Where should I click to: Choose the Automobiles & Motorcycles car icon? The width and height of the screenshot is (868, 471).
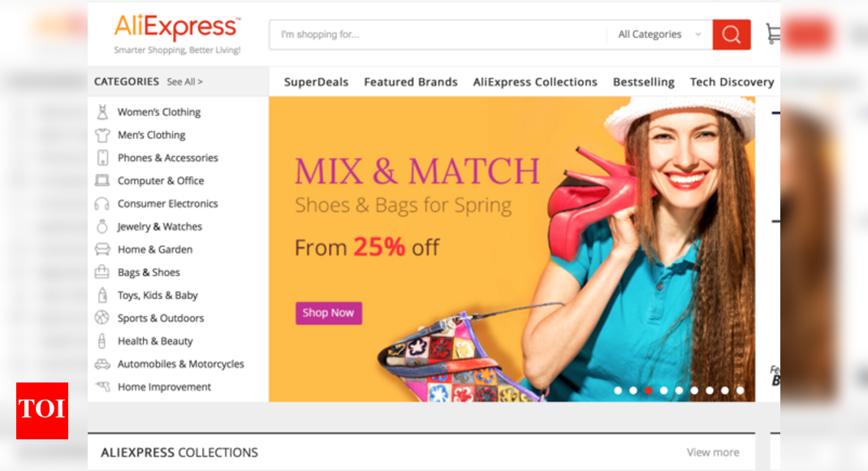pos(102,364)
